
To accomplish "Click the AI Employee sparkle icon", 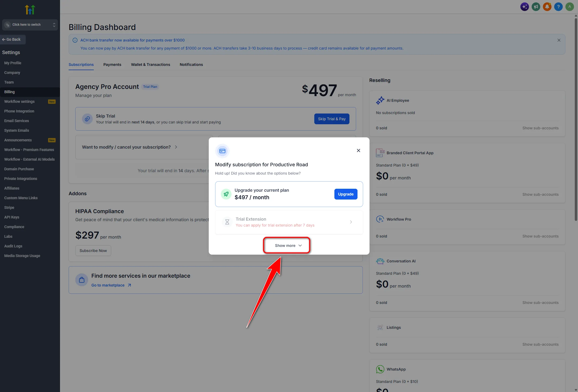I will tap(380, 100).
